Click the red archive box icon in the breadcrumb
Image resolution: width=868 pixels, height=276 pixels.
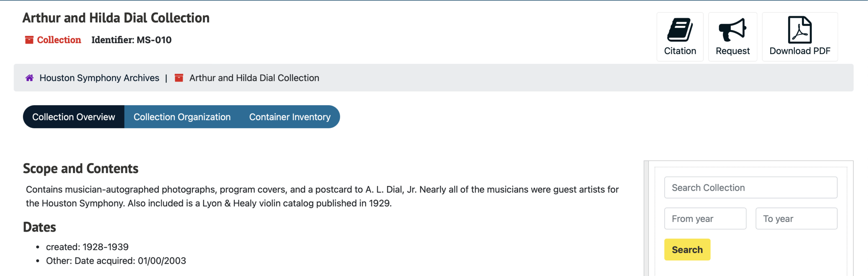tap(179, 78)
